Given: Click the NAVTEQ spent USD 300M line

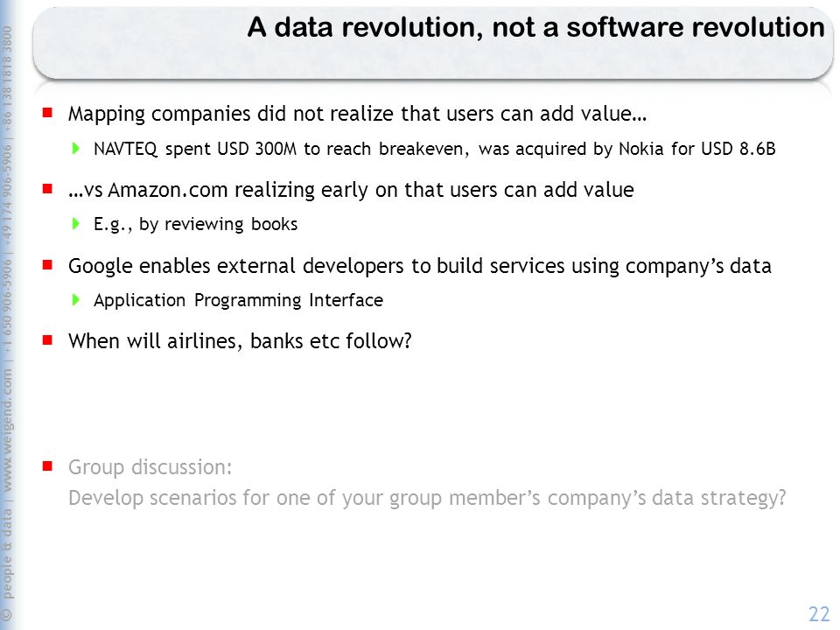Looking at the screenshot, I should (435, 149).
